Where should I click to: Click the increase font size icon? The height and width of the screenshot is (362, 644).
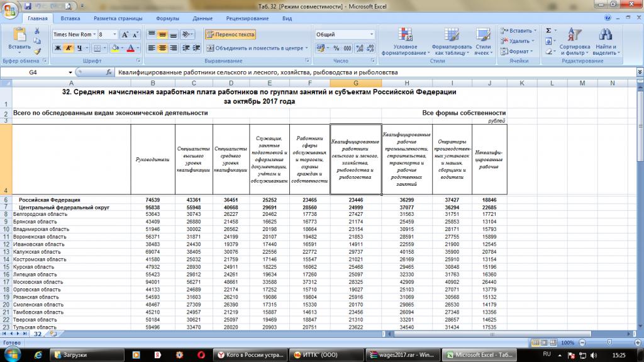tap(125, 35)
